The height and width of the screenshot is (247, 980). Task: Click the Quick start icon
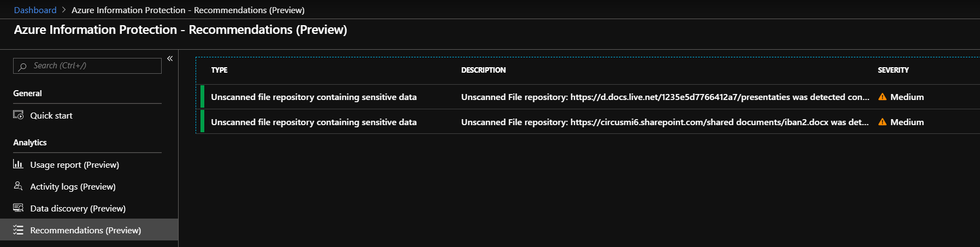[18, 115]
